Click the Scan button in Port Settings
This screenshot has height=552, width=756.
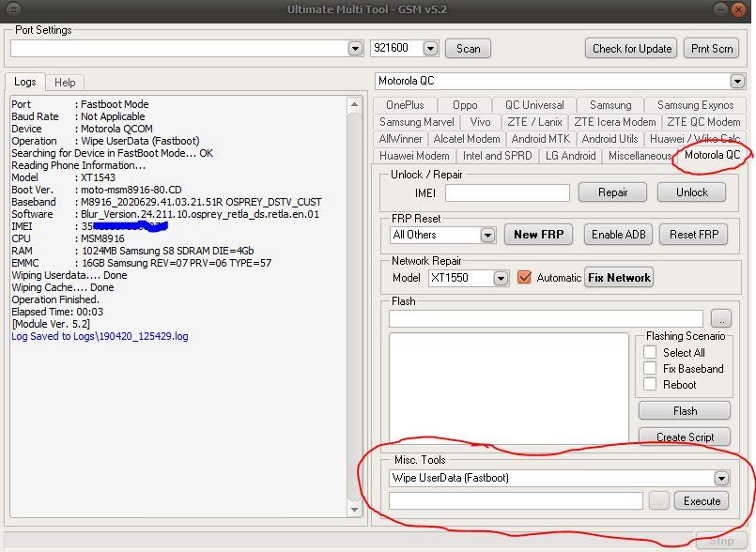pos(468,48)
